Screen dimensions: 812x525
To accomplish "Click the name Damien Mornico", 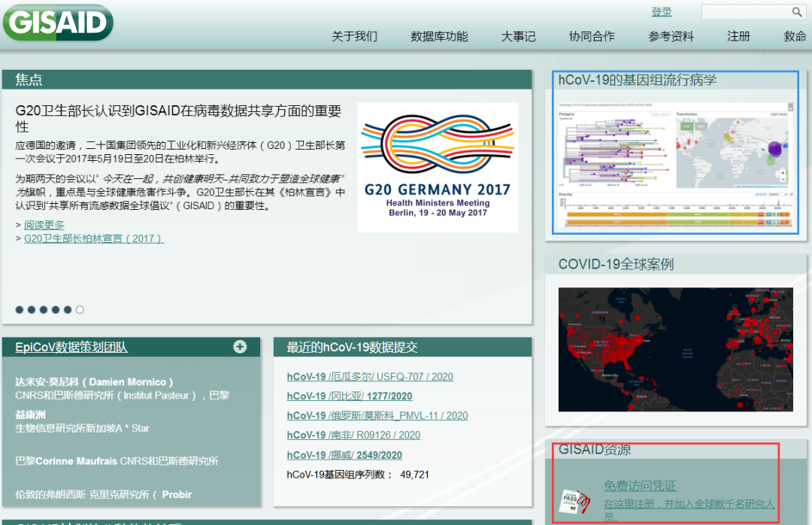I will coord(94,382).
